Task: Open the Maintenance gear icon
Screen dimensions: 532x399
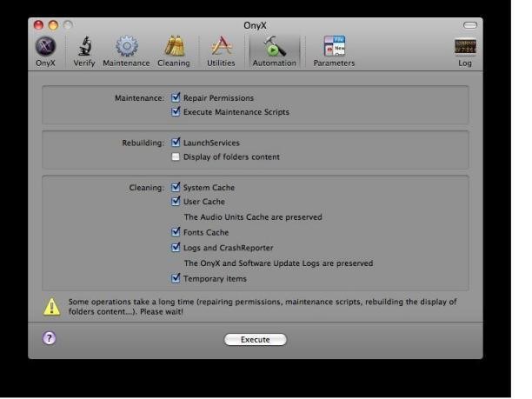Action: coord(127,46)
